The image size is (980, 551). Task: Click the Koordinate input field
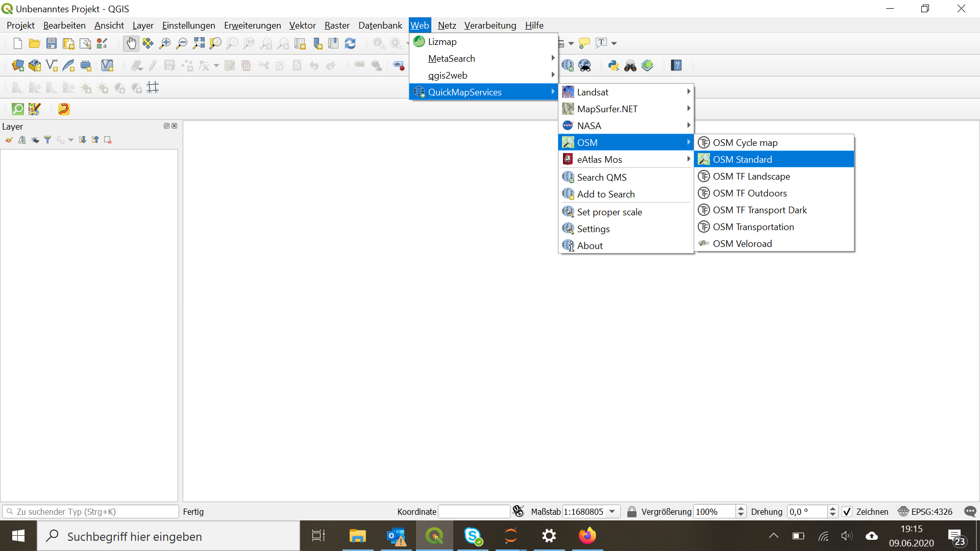coord(474,512)
